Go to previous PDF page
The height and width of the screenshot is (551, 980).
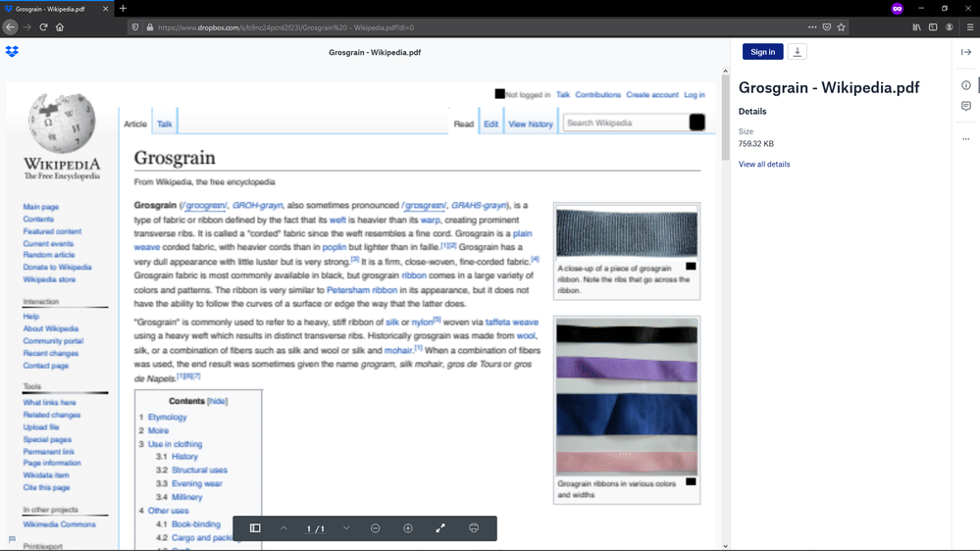coord(284,528)
